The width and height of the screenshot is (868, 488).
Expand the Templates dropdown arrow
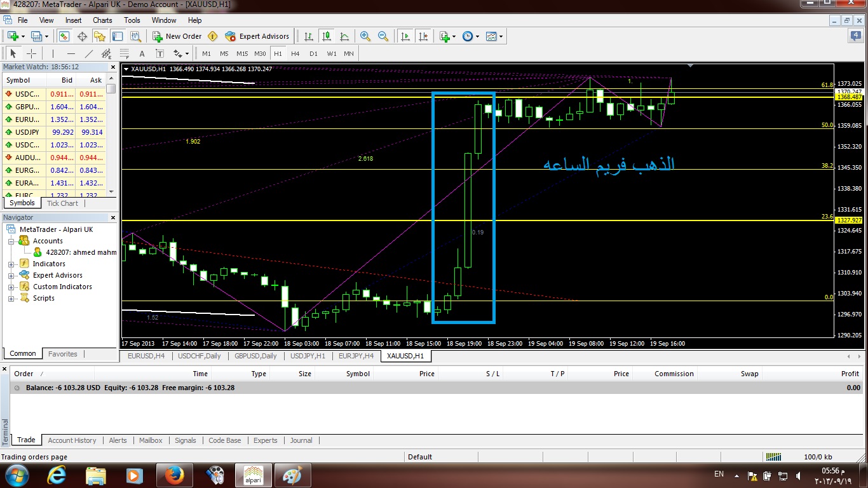point(501,36)
